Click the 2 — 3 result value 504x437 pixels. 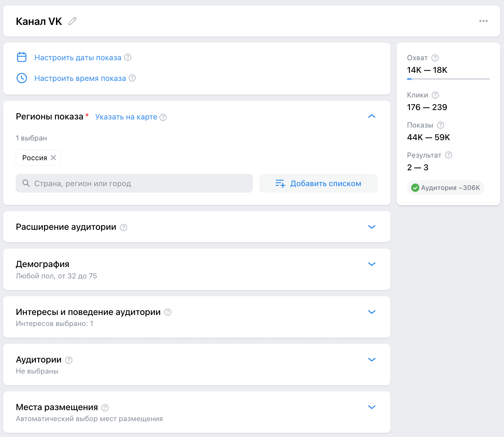point(418,167)
